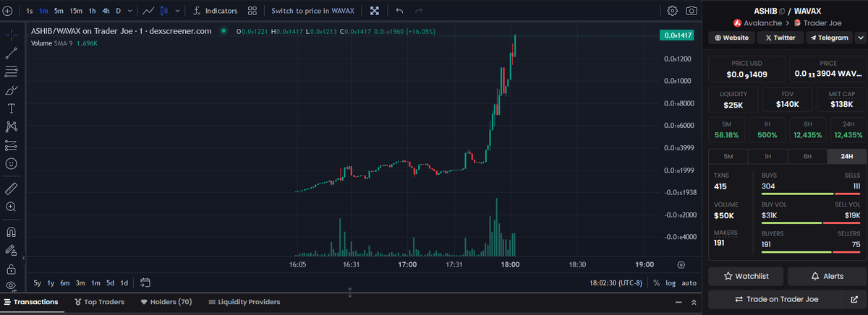This screenshot has height=315, width=868.
Task: Click the add symbol plus icon
Action: pos(8,11)
